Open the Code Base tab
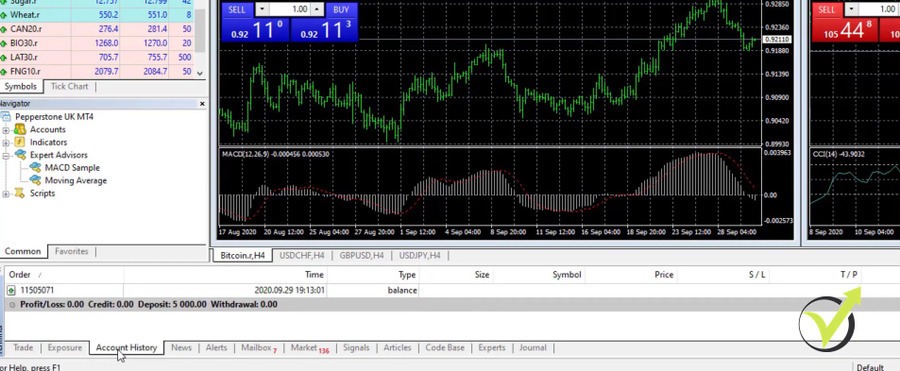Screen dimensions: 900x371 point(445,347)
